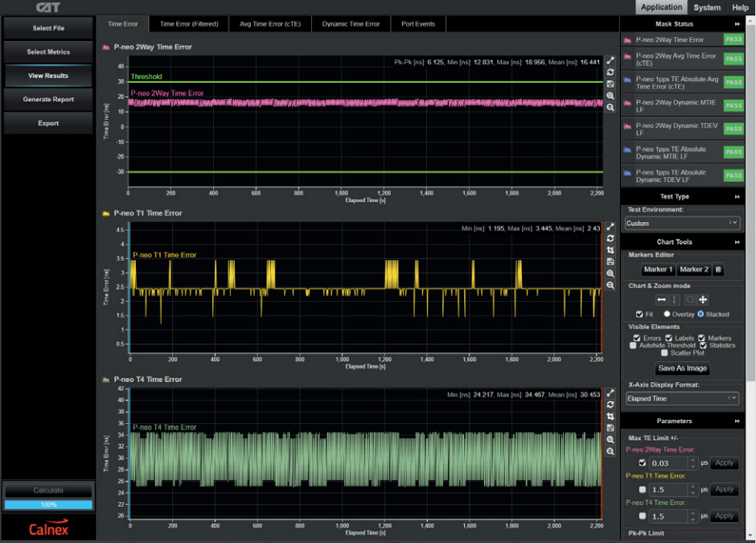Click the Save As Image button

(x=682, y=368)
